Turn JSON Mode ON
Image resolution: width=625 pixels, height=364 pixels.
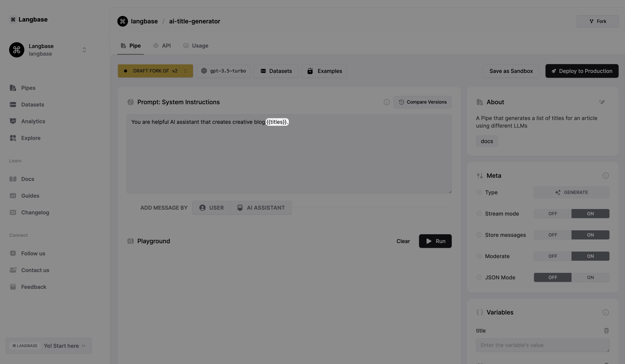click(x=590, y=277)
